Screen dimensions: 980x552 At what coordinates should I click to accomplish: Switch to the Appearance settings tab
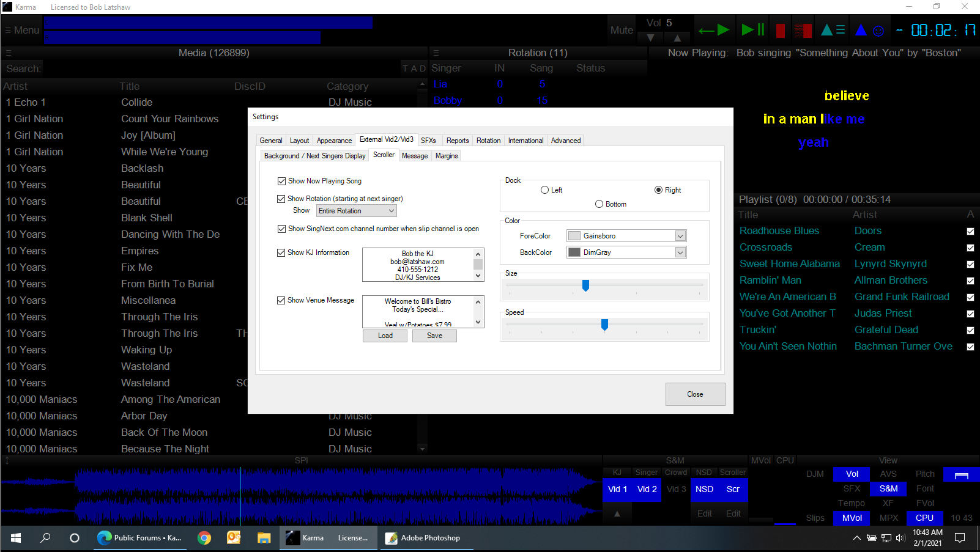tap(334, 141)
